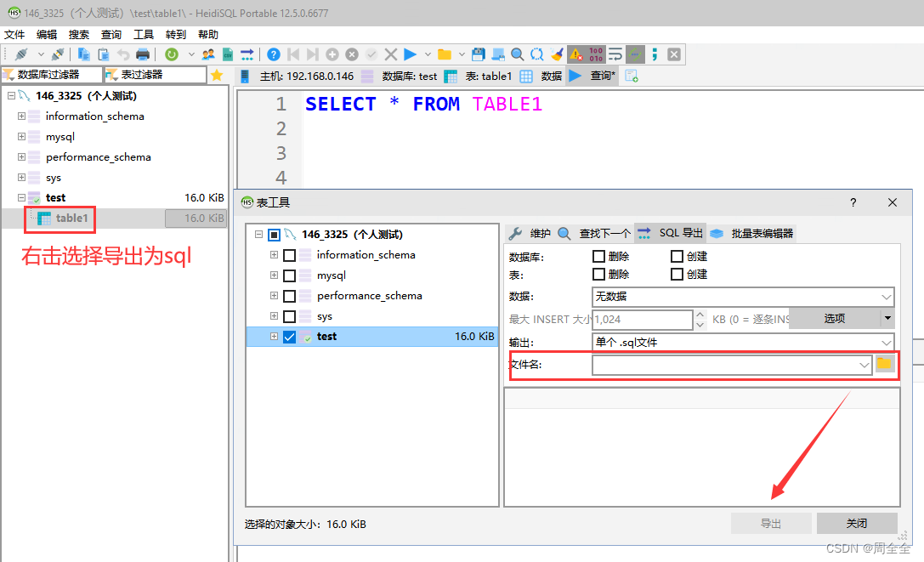924x562 pixels.
Task: Open the 文件 menu
Action: pyautogui.click(x=14, y=35)
